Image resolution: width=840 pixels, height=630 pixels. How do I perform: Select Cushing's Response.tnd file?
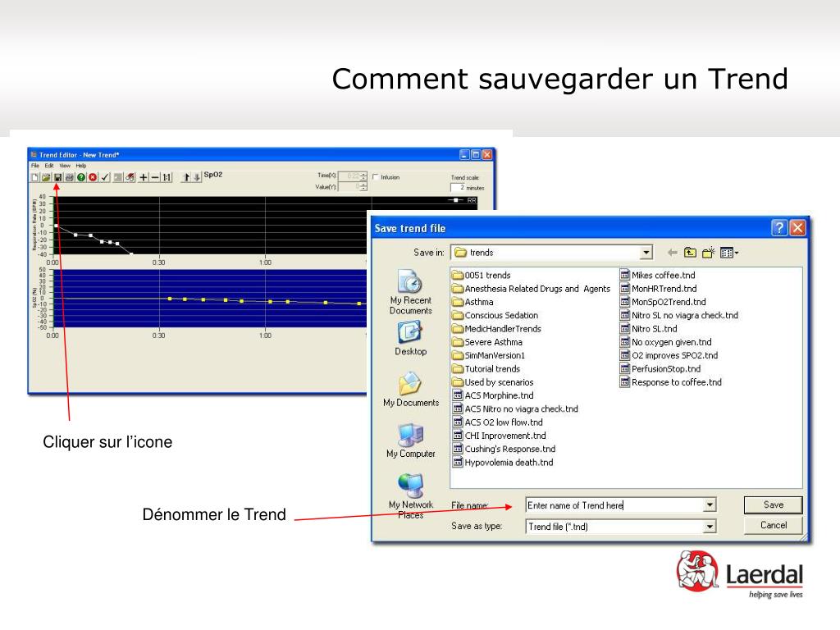pos(504,450)
